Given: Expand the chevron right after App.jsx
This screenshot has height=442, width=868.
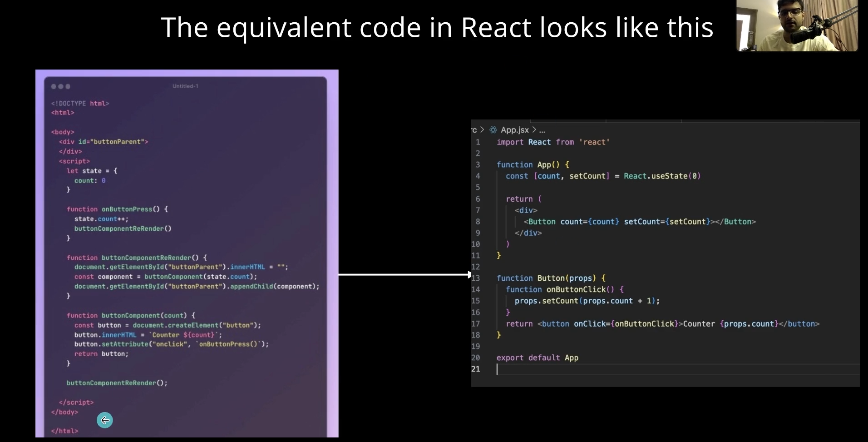Looking at the screenshot, I should pos(534,130).
